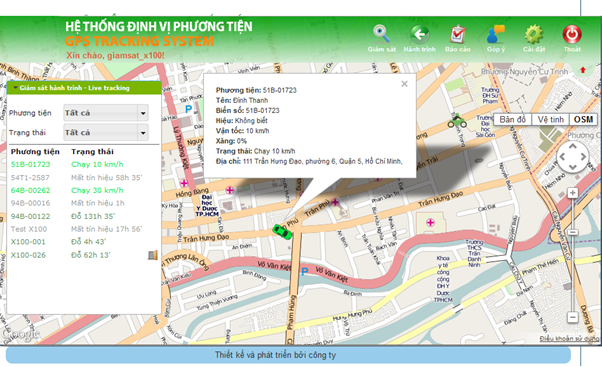The width and height of the screenshot is (602, 367).
Task: Pan the map right
Action: [x=583, y=157]
